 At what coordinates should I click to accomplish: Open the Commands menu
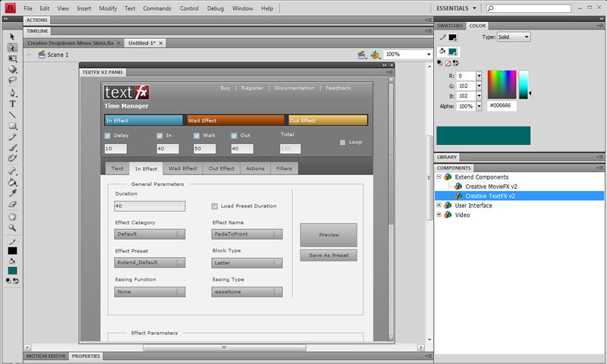pos(157,8)
